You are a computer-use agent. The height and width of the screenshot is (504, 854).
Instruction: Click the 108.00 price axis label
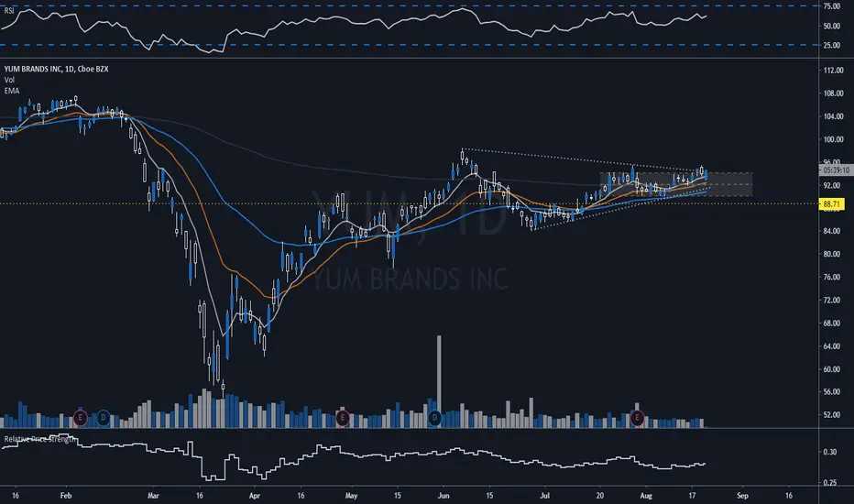point(833,93)
